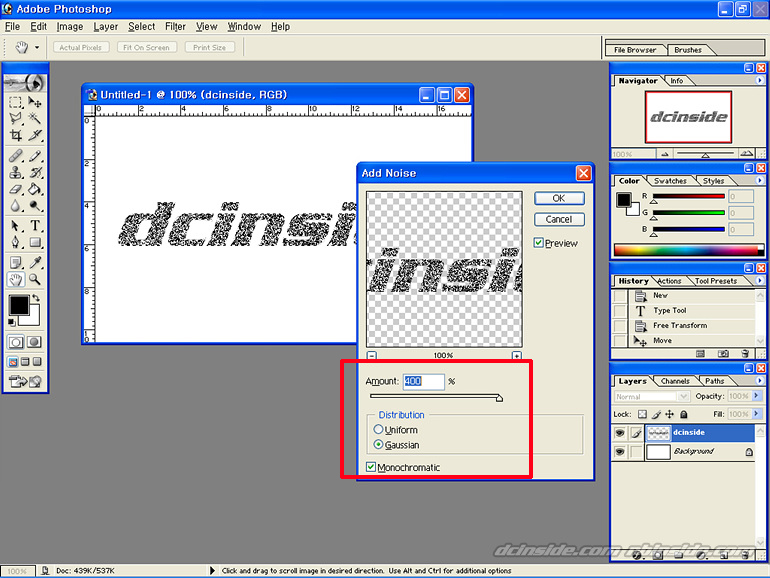Select the Eraser tool
This screenshot has height=578, width=770.
tap(16, 189)
